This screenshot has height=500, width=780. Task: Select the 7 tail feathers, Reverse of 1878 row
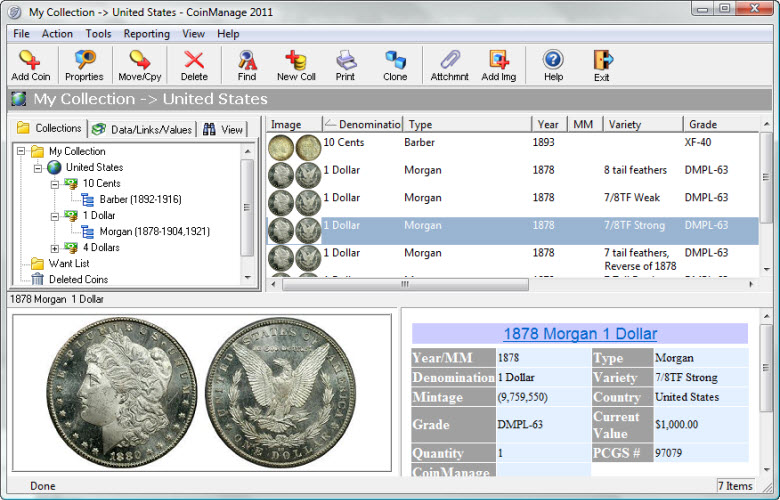[512, 259]
